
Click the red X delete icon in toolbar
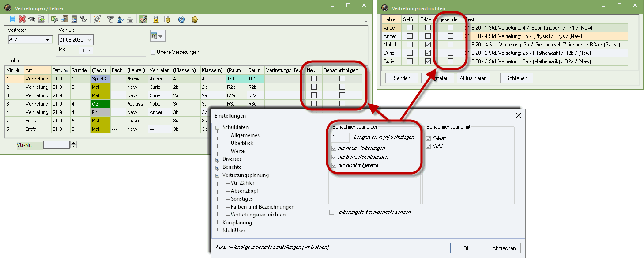click(x=22, y=19)
